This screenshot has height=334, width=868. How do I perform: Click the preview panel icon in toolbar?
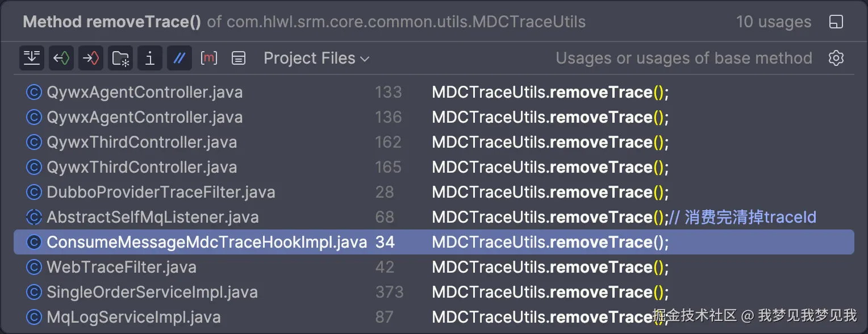(239, 58)
